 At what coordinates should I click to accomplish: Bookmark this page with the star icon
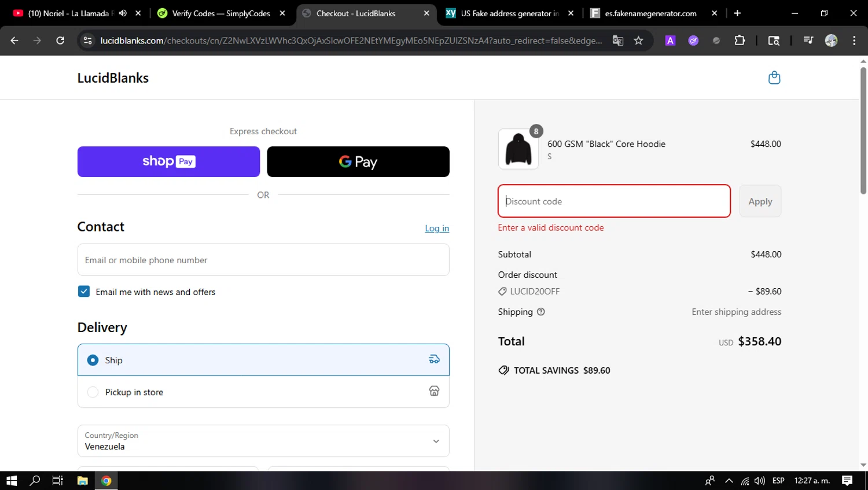pos(638,40)
